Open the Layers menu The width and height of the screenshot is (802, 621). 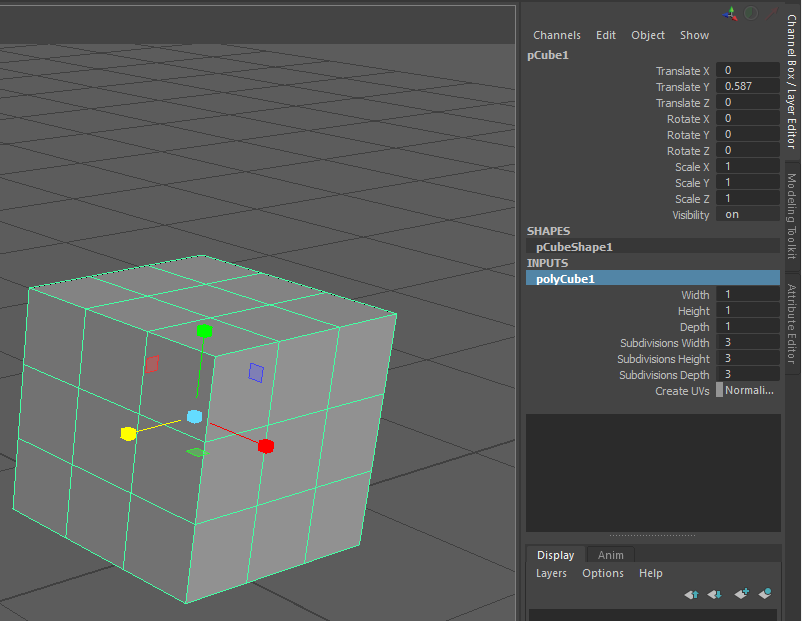point(551,573)
